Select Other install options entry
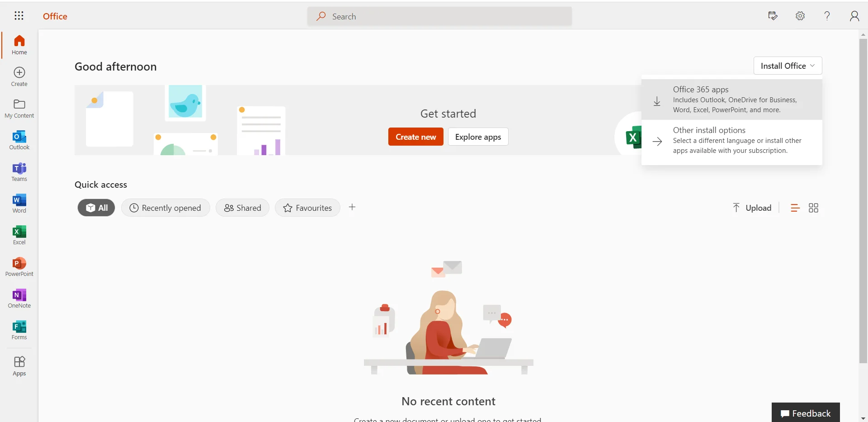The height and width of the screenshot is (422, 868). tap(731, 140)
